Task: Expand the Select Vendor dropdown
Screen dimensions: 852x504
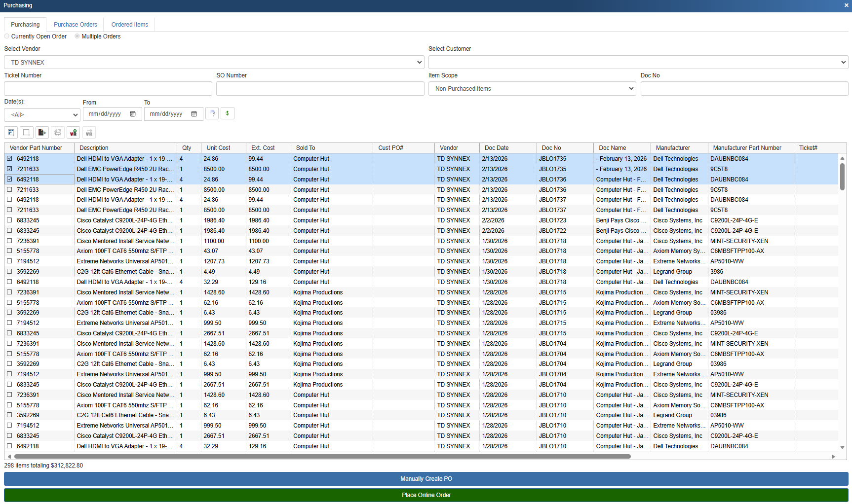Action: pyautogui.click(x=214, y=63)
